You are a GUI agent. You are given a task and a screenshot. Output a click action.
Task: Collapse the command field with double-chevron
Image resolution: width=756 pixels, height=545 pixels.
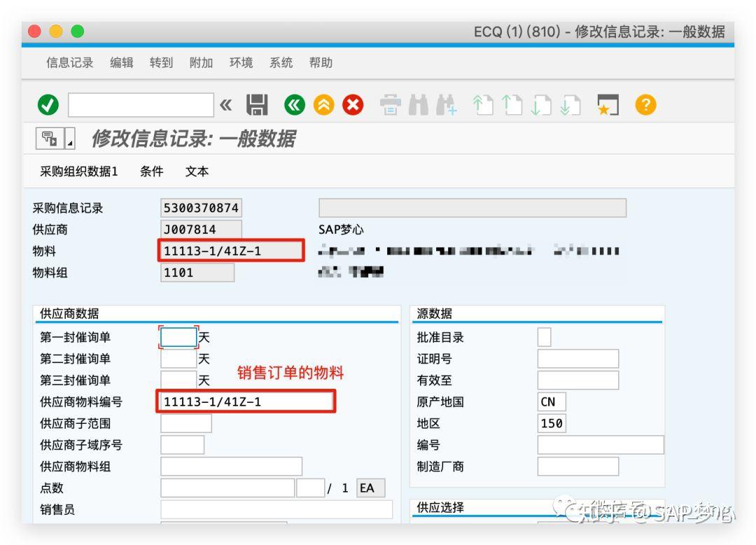pos(225,104)
